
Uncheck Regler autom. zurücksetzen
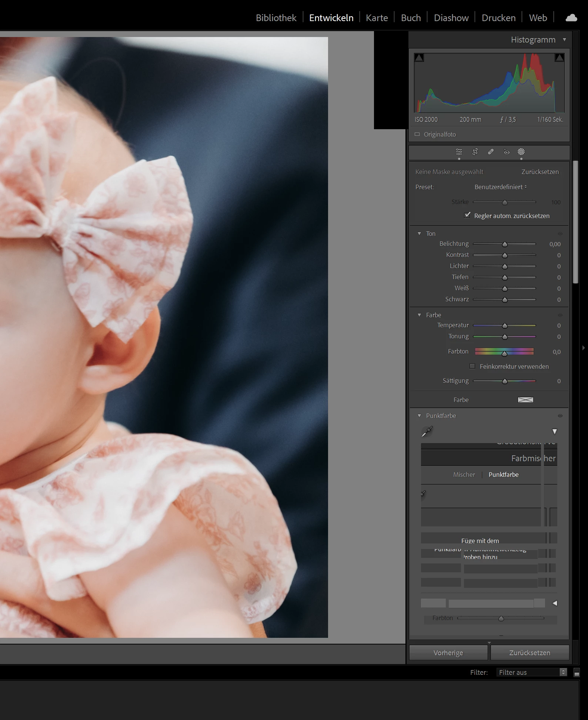[x=468, y=215]
